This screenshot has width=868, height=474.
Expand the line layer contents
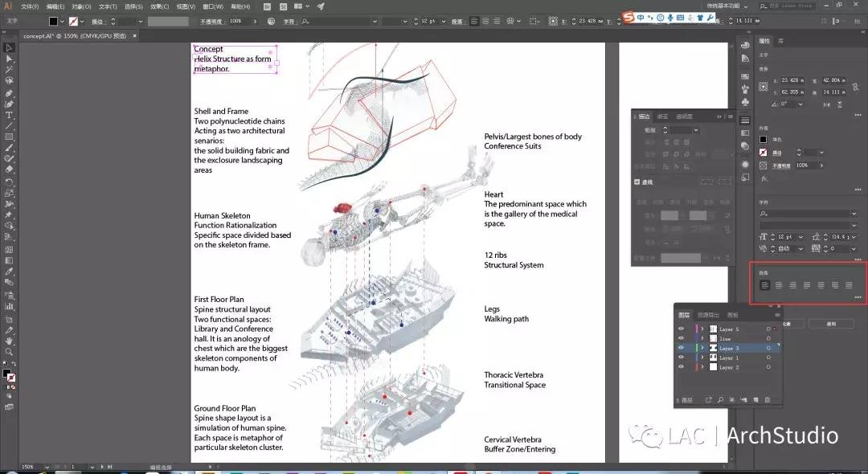pos(702,338)
